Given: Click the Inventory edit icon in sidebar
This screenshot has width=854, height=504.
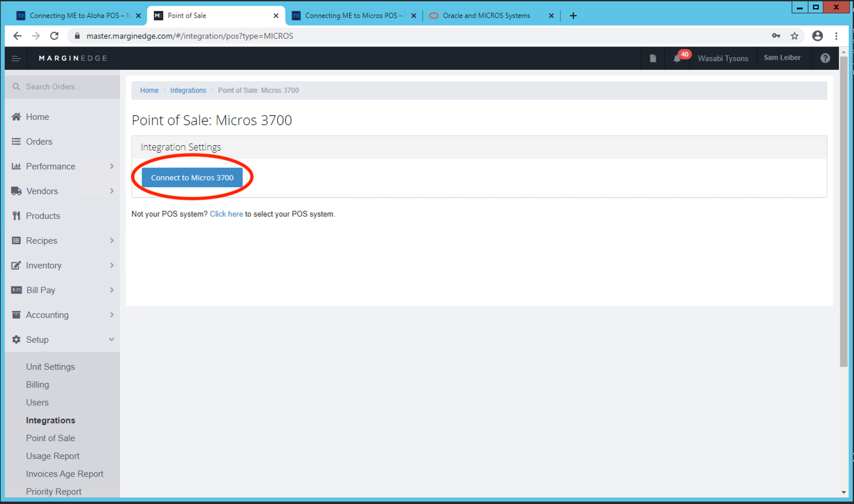Looking at the screenshot, I should [16, 266].
